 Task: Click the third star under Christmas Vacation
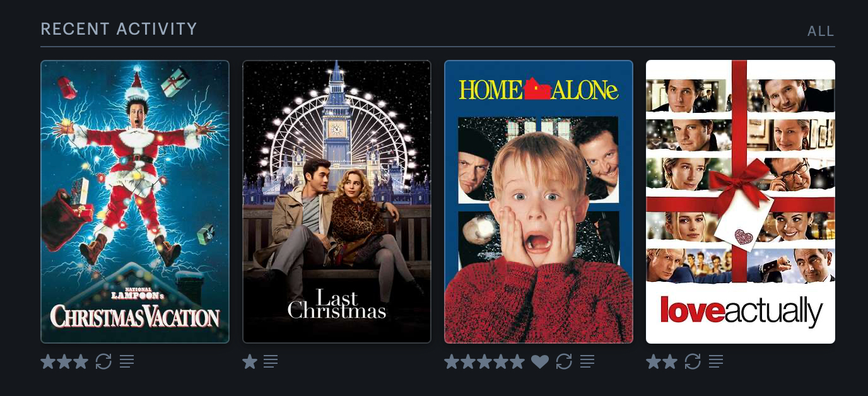coord(81,361)
